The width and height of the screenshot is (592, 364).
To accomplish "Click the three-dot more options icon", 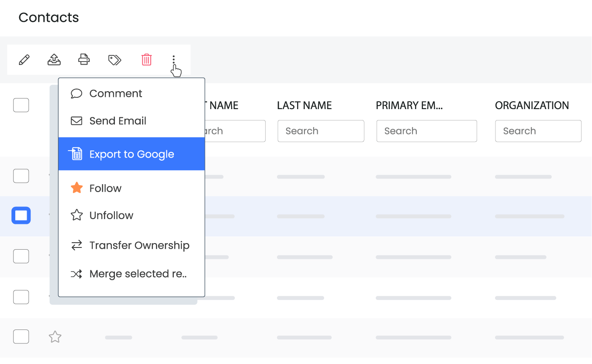I will pyautogui.click(x=173, y=60).
